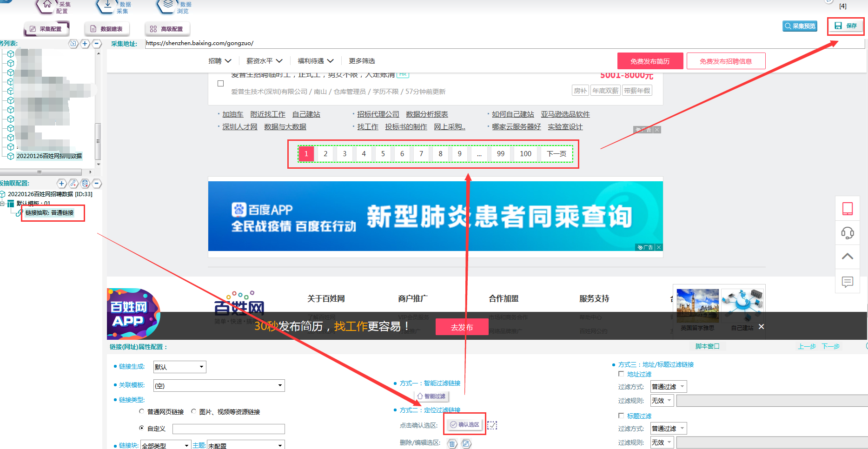The width and height of the screenshot is (868, 449).
Task: Open the 过滤方式 dropdown showing 普通过滤
Action: (668, 386)
